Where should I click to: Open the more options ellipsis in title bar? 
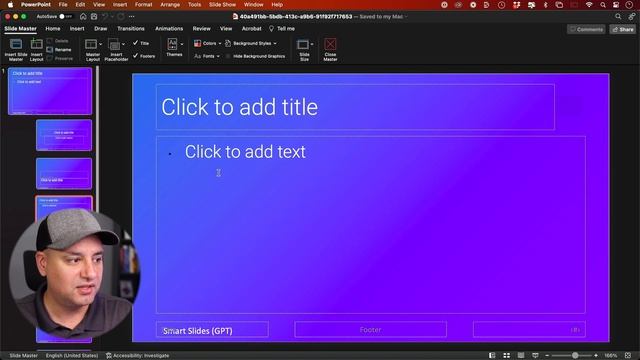click(x=131, y=16)
